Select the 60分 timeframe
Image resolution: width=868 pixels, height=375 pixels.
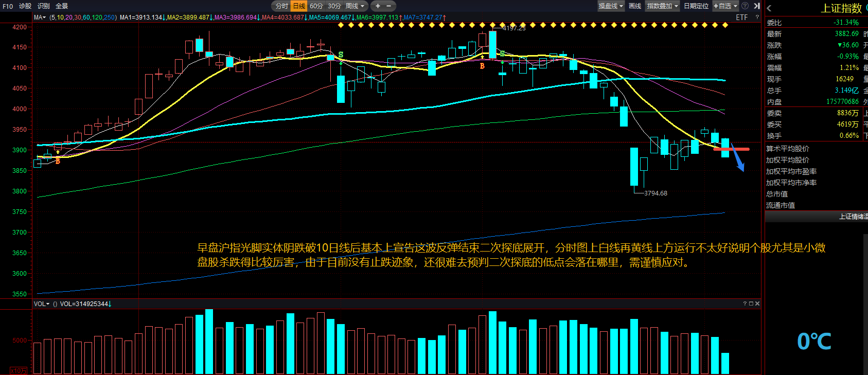pos(316,6)
